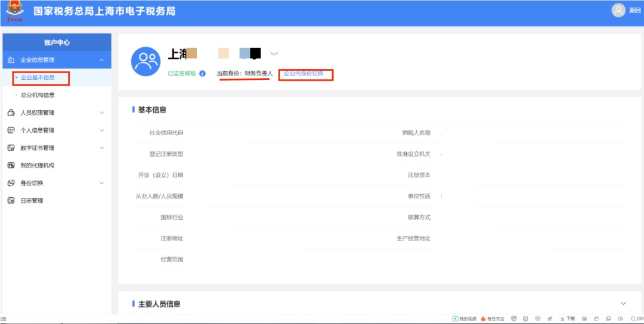Open 我的视频 in the browser status bar
Screen dimensions: 644x324
(x=466, y=319)
